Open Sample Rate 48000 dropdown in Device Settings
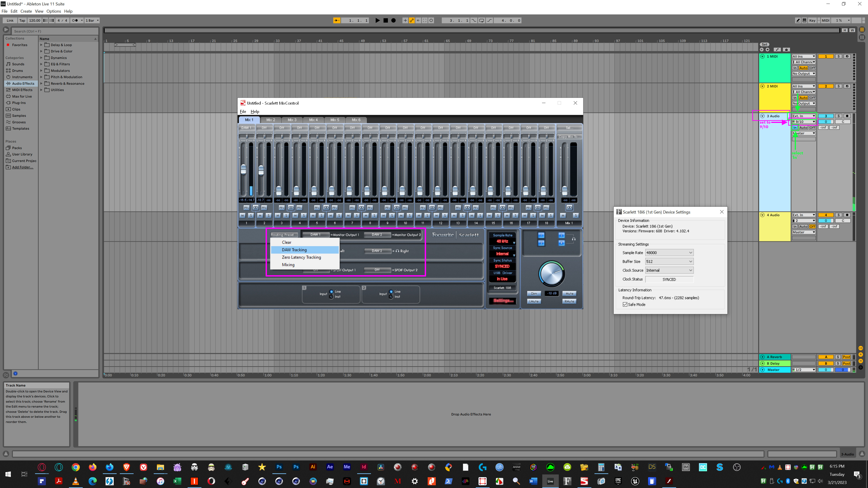 669,253
